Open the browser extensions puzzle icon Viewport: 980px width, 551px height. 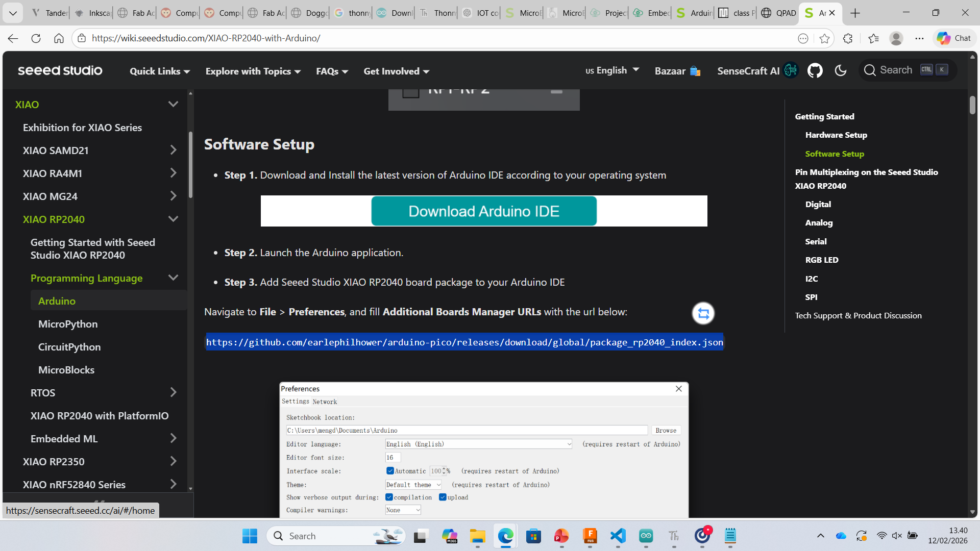tap(848, 38)
